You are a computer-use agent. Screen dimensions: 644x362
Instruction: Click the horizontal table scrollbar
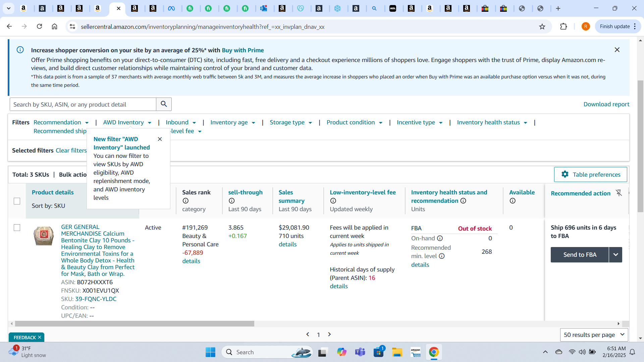tap(135, 324)
